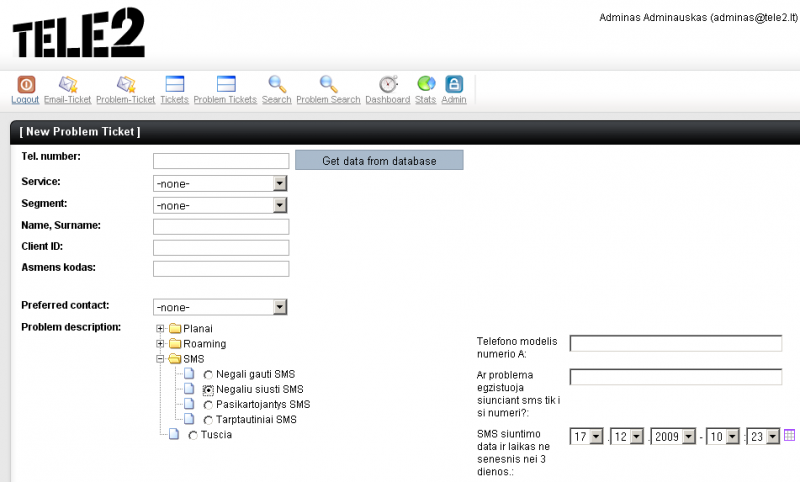Open the Tickets list icon
This screenshot has height=482, width=800.
(x=174, y=84)
